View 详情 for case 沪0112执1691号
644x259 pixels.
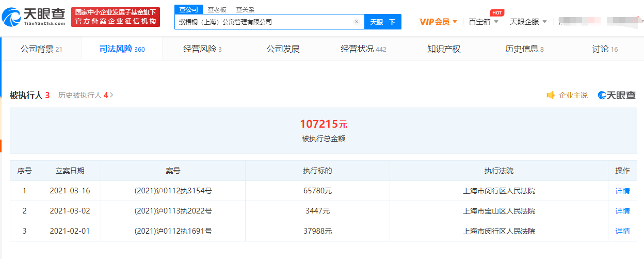622,231
